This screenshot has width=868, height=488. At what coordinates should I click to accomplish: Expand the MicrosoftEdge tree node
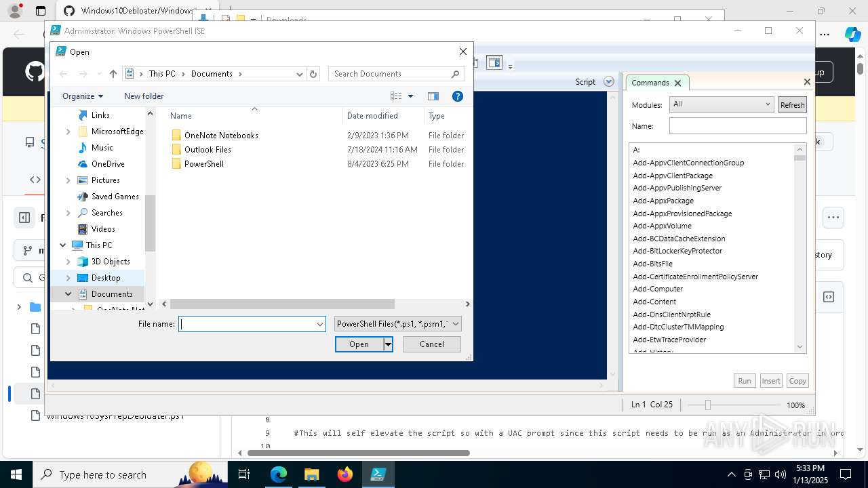[68, 131]
